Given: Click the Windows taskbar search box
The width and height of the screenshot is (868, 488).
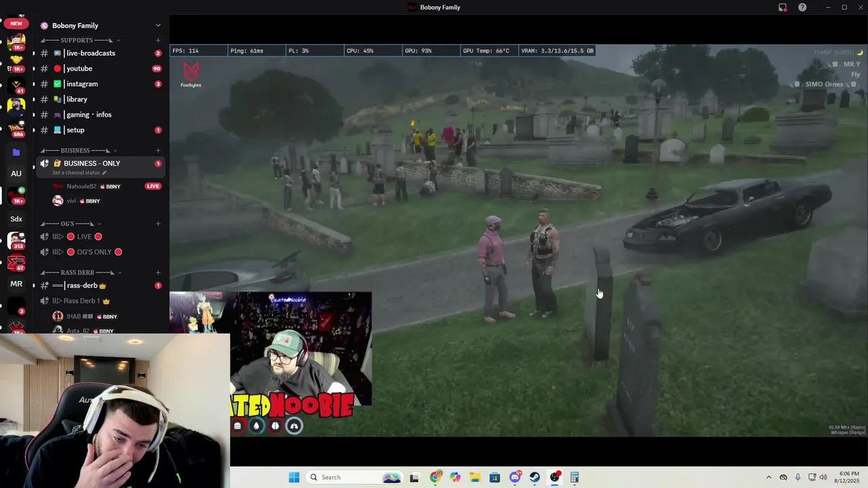Looking at the screenshot, I should [x=353, y=477].
